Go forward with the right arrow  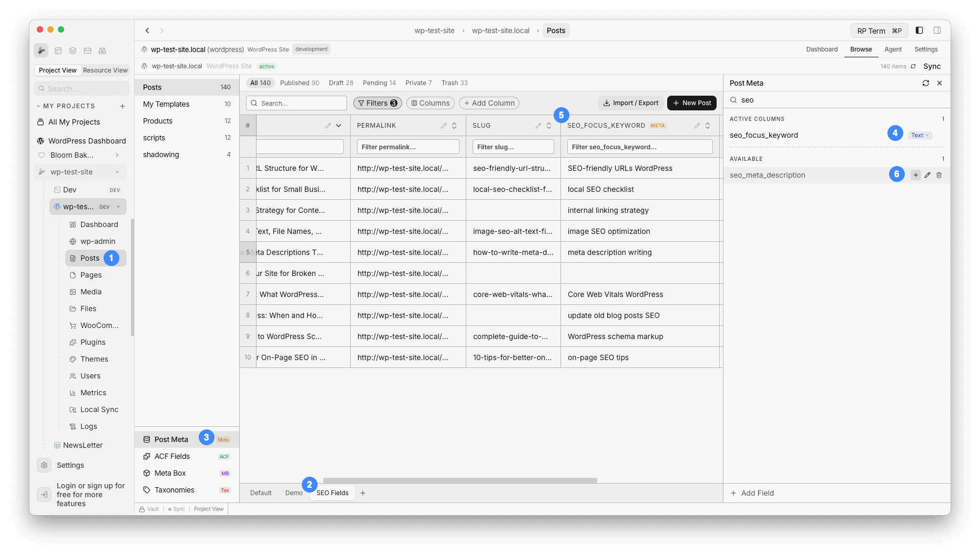[x=162, y=30]
